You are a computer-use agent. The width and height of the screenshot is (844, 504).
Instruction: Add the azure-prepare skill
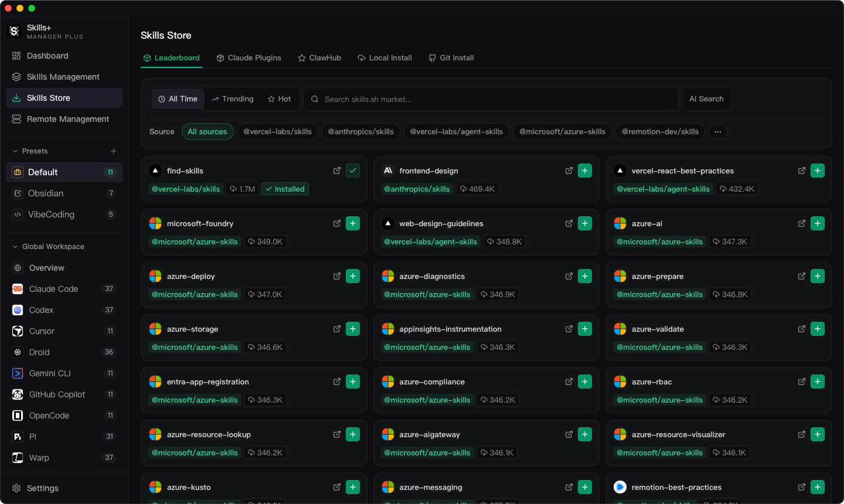pos(818,276)
